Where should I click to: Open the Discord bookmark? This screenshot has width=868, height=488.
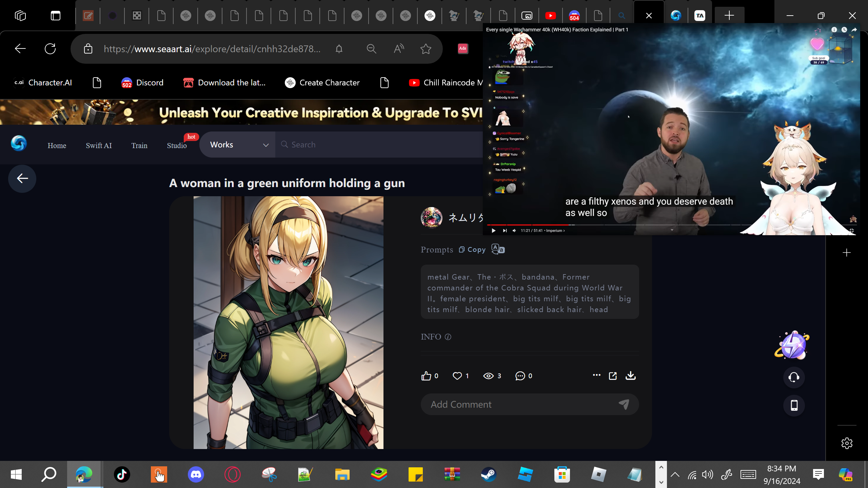coord(142,83)
